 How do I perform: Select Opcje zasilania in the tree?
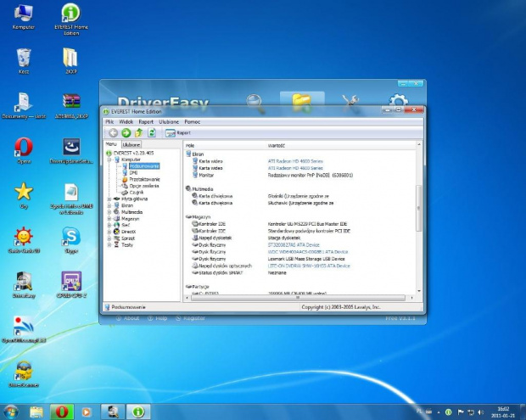point(144,186)
